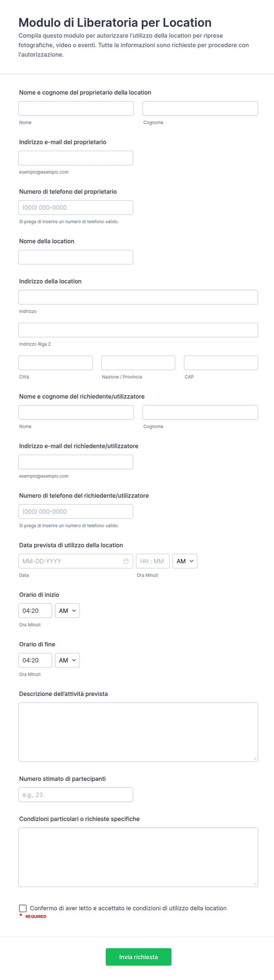Viewport: 274px width, 980px height.
Task: Expand AM/PM selector for Orario di inizio
Action: (67, 611)
